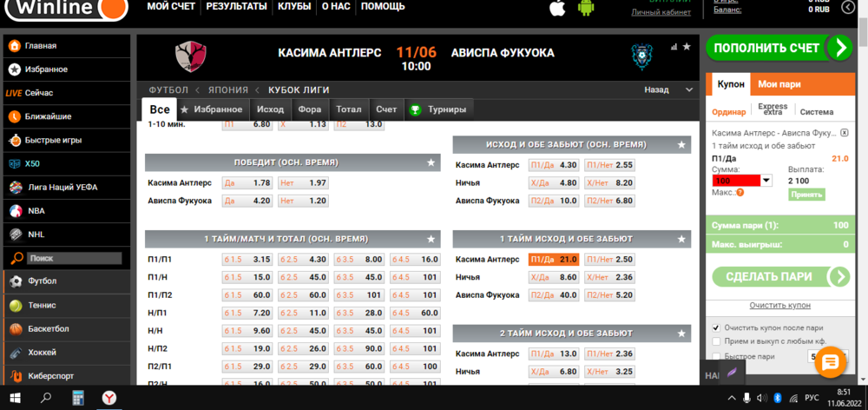868x410 pixels.
Task: Open Быстрые игры stopwatch icon
Action: [x=15, y=140]
